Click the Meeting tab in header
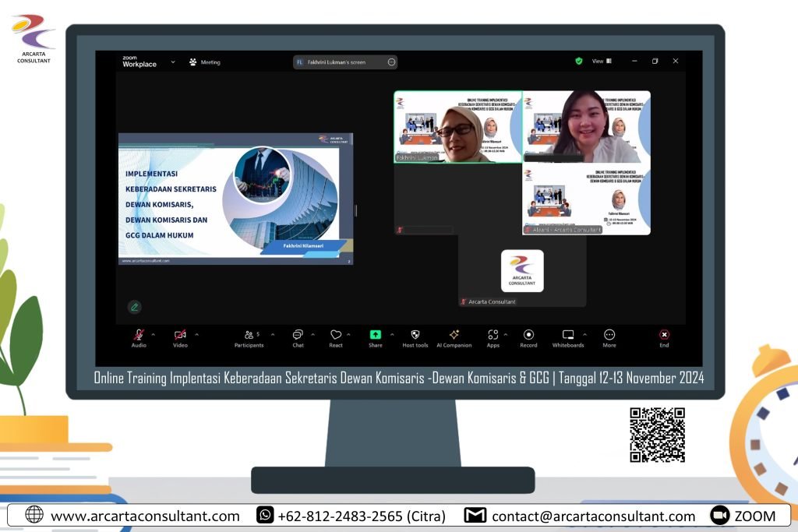 coord(205,62)
